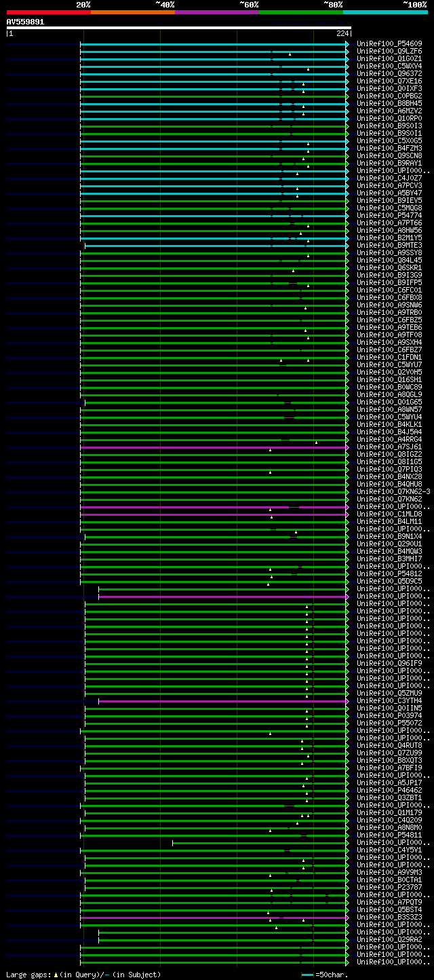434x980 pixels.
Task: Click UniRef100_B9RAY1 label
Action: click(389, 164)
